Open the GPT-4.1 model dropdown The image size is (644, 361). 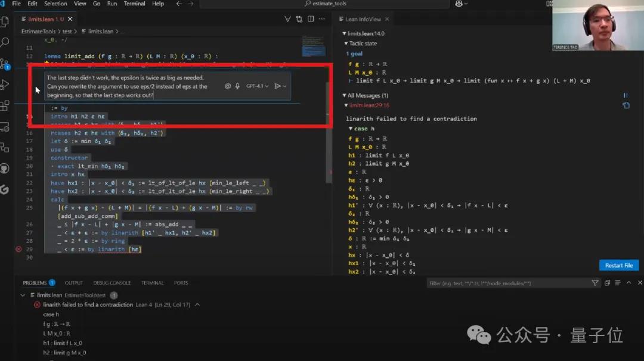256,86
